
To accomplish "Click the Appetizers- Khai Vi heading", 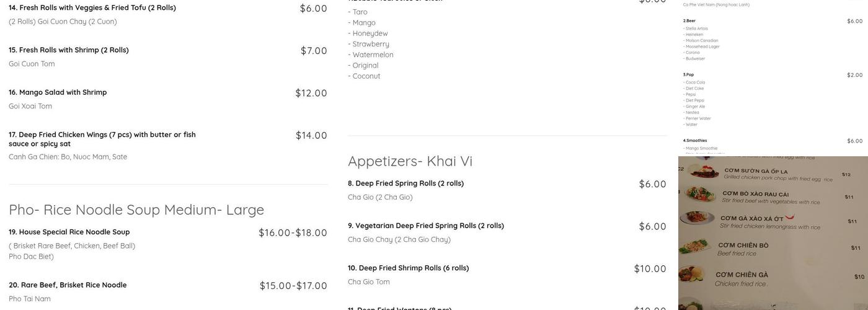I will pos(410,161).
